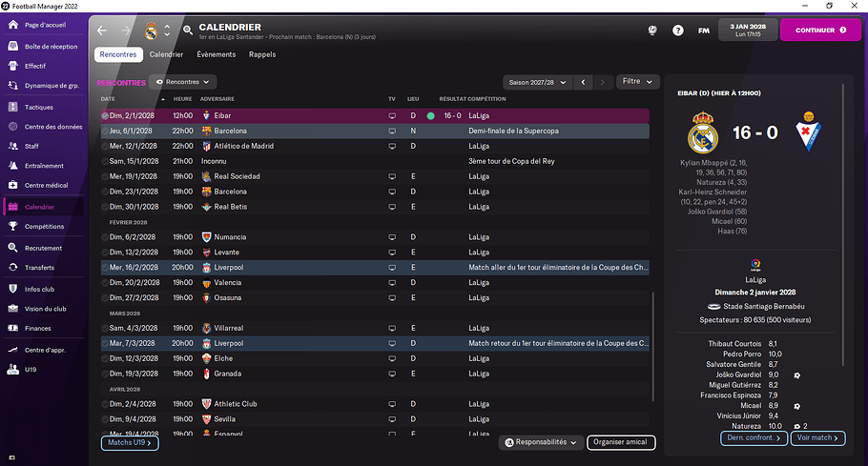Image resolution: width=868 pixels, height=466 pixels.
Task: Select the row circle for Liverpool 16/2/2028
Action: click(x=105, y=268)
